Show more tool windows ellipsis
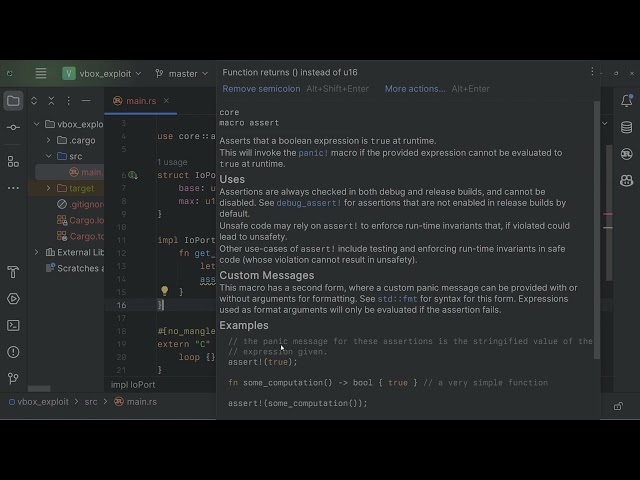Screen dimensions: 640x480 click(13, 188)
